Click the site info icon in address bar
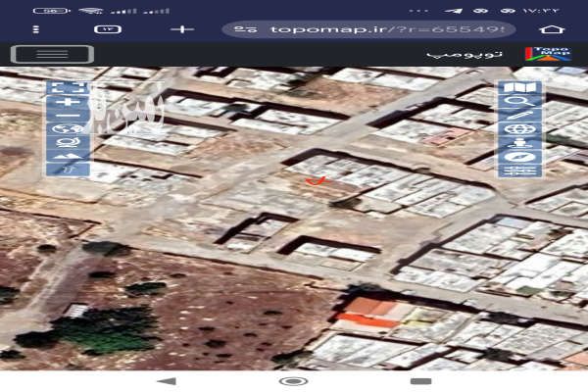Screen dimensions: 588x392 click(x=246, y=29)
